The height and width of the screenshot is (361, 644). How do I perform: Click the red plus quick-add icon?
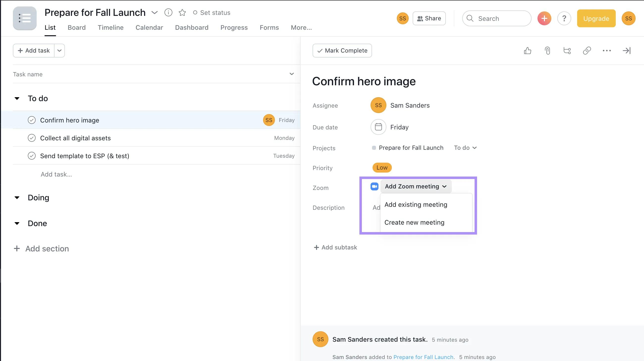click(x=544, y=18)
